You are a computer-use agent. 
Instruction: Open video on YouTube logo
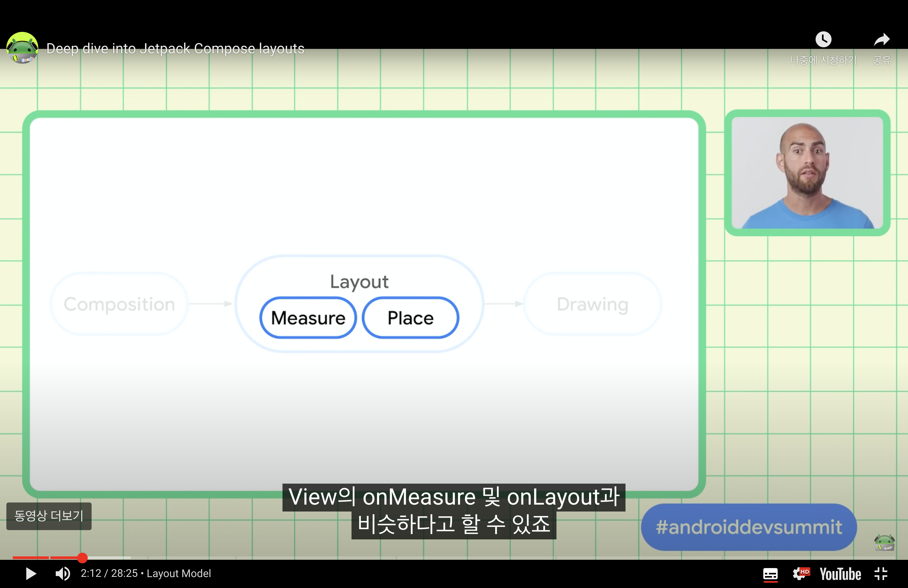840,573
